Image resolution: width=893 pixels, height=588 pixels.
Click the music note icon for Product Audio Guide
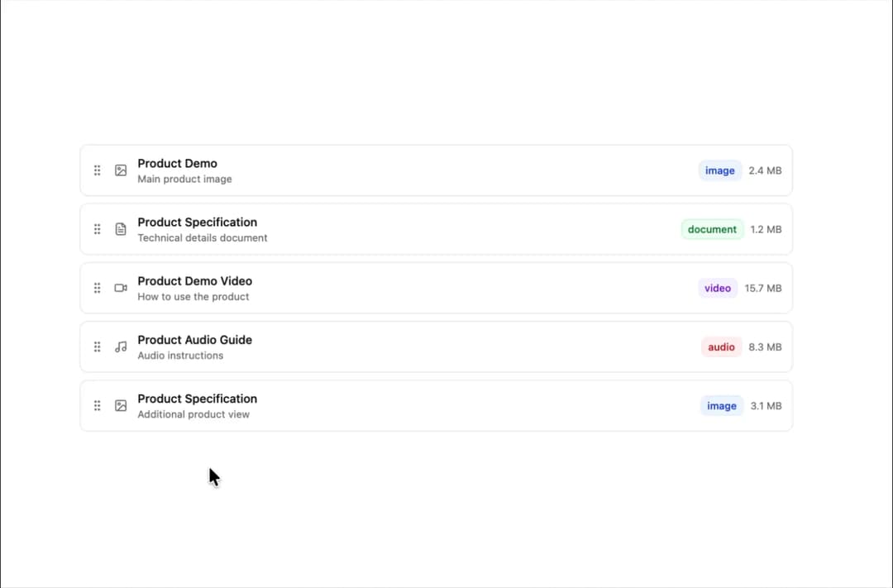click(x=121, y=347)
